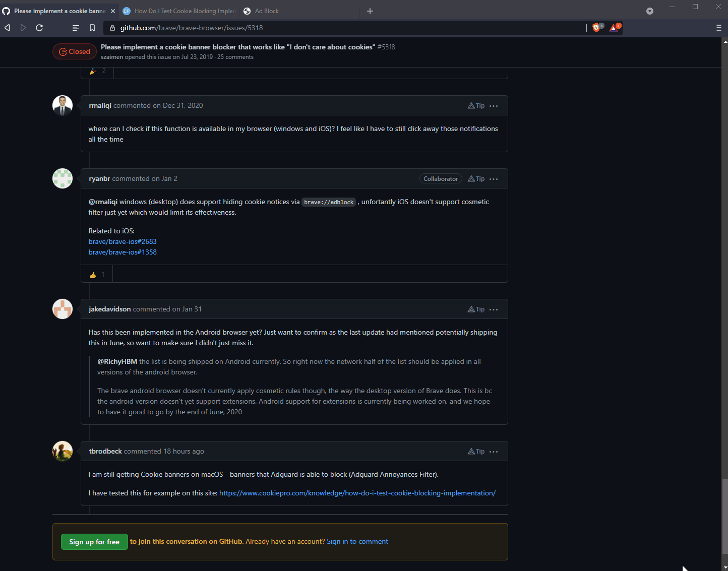The image size is (728, 571).
Task: Open the browser hamburger menu
Action: pyautogui.click(x=719, y=28)
